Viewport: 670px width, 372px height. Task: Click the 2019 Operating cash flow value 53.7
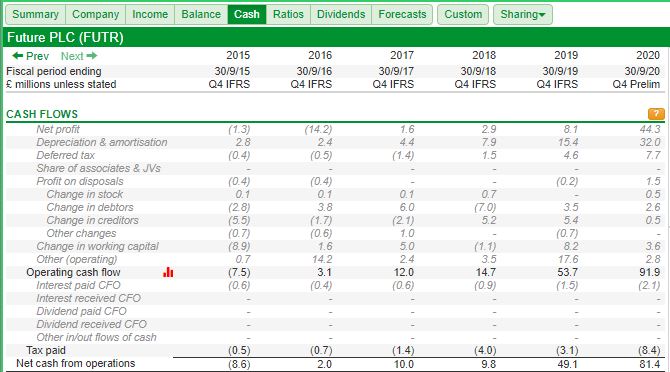(x=567, y=272)
